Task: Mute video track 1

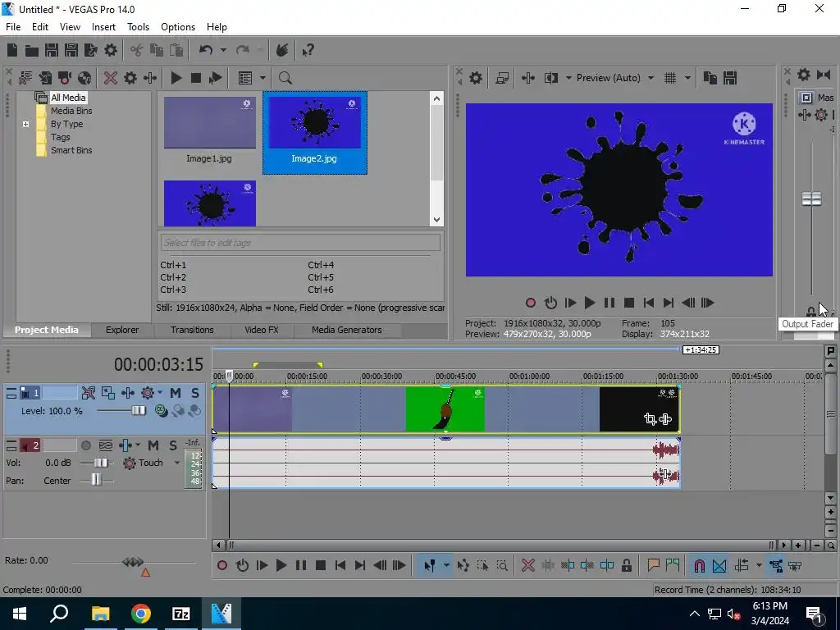Action: pos(176,393)
